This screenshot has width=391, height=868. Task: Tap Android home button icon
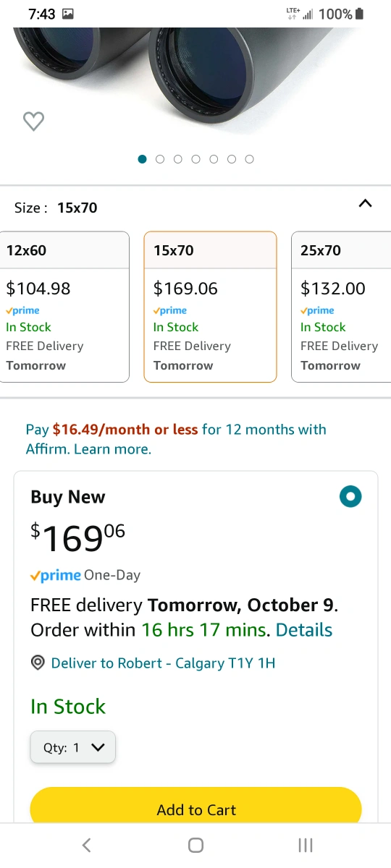195,845
